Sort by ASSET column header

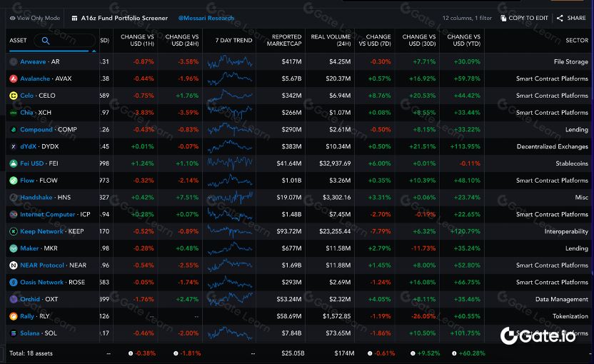[x=18, y=41]
